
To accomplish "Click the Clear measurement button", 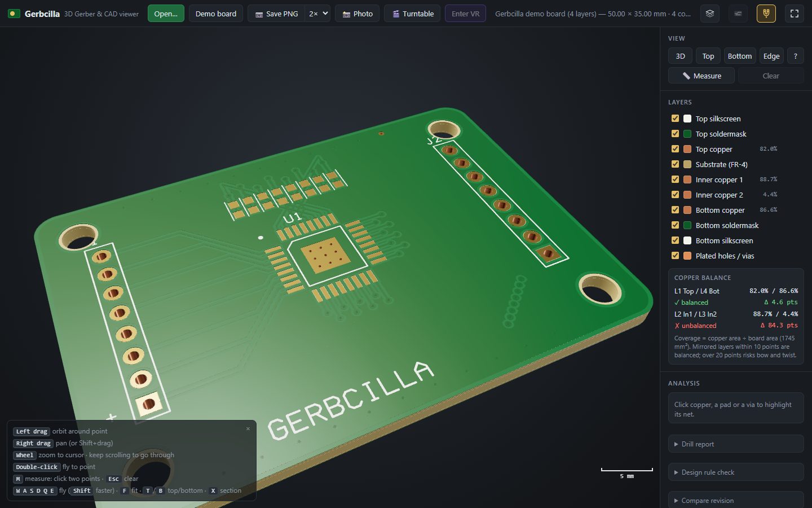I will click(771, 76).
